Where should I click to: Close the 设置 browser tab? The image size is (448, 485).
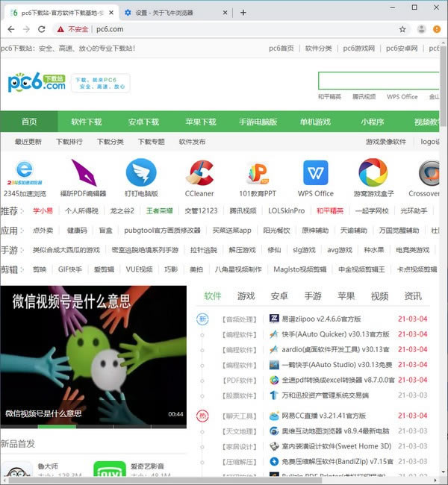click(x=225, y=13)
